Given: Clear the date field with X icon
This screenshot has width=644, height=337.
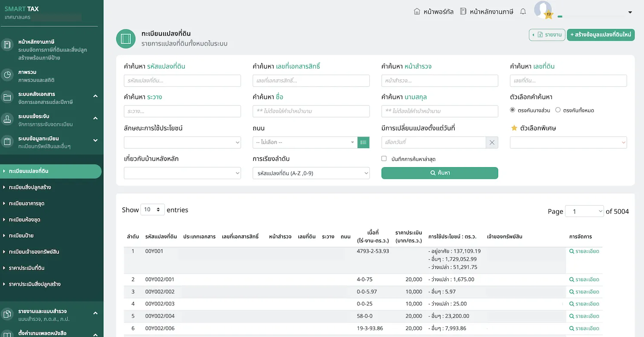Looking at the screenshot, I should click(x=492, y=142).
